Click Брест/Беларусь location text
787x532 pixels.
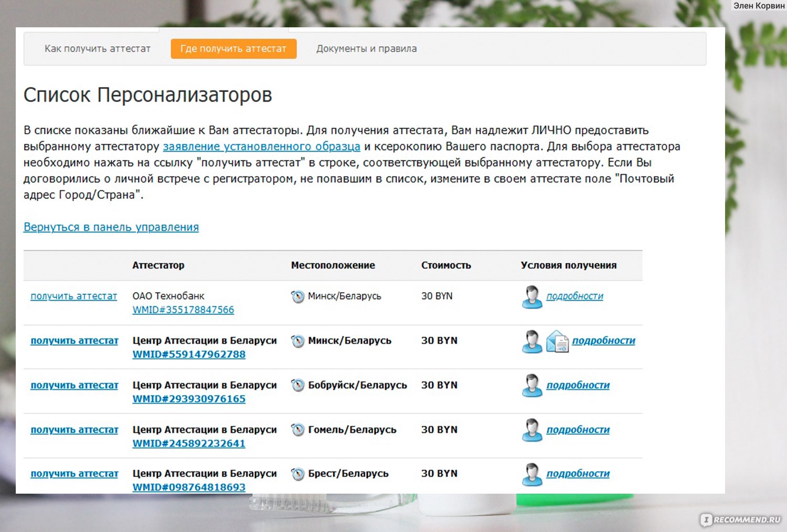[x=348, y=473]
